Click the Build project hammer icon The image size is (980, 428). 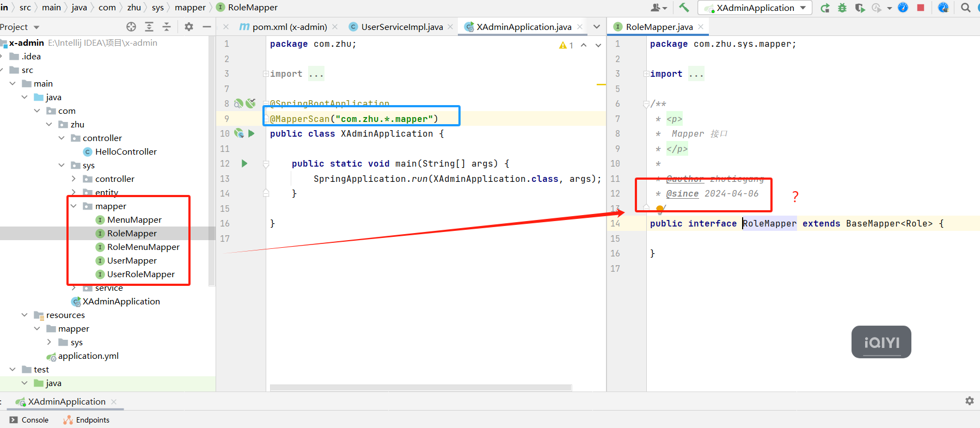(x=684, y=8)
